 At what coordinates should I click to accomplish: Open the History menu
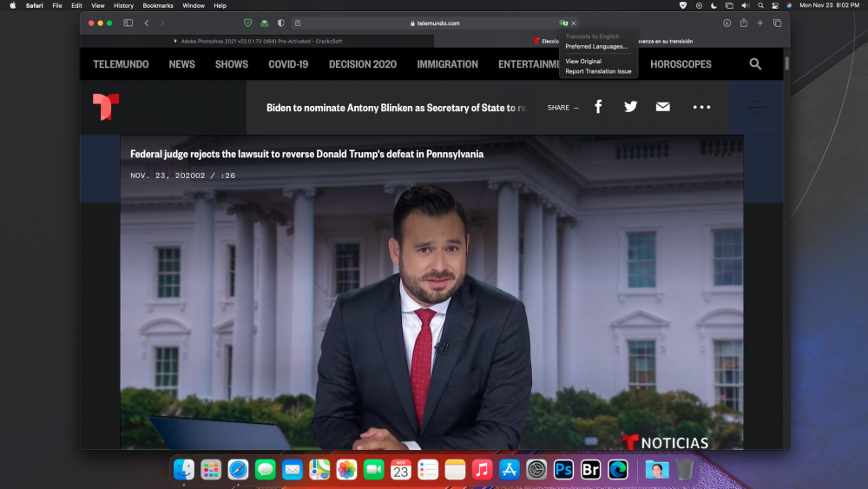click(x=123, y=5)
